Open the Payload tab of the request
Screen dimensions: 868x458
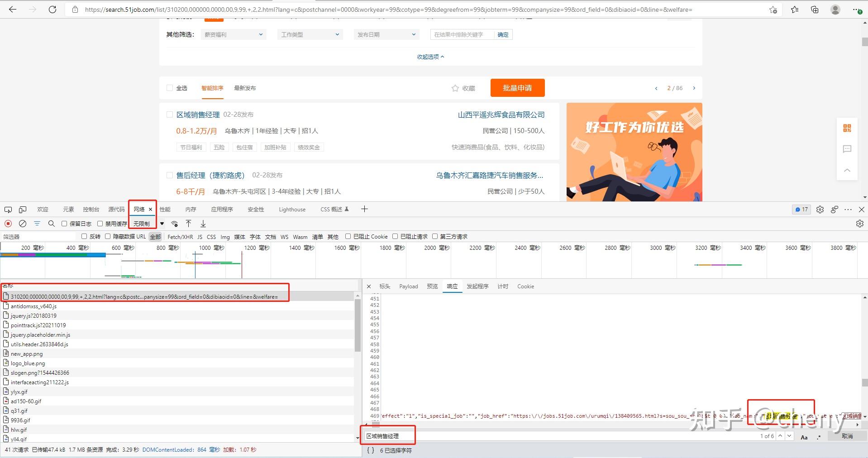[408, 286]
